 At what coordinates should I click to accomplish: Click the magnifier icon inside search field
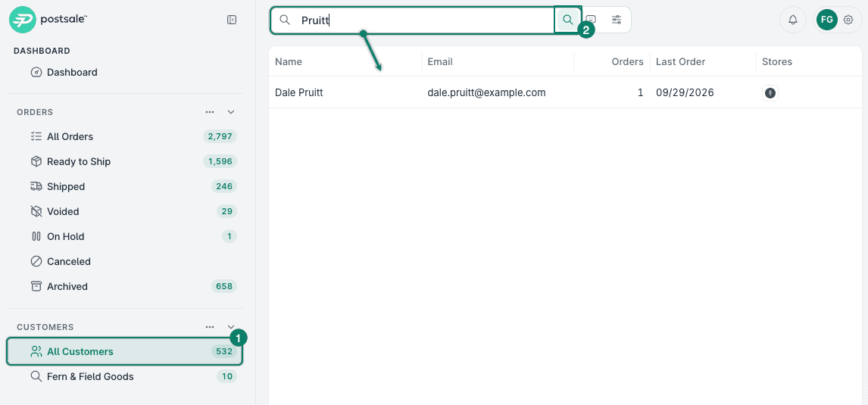coord(285,20)
